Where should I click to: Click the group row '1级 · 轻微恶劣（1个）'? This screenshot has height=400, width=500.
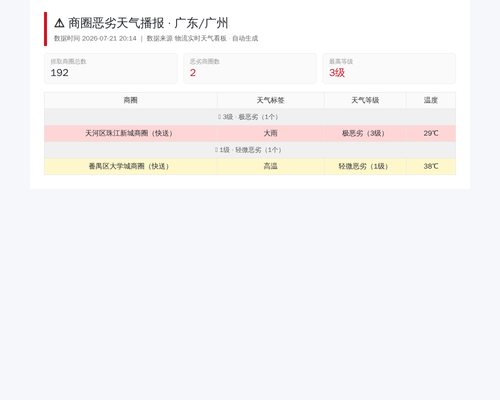(x=250, y=150)
